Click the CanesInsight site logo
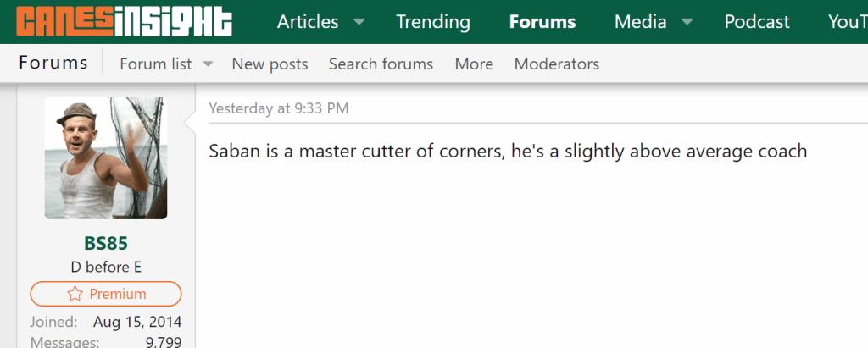Viewport: 868px width, 348px height. 124,22
